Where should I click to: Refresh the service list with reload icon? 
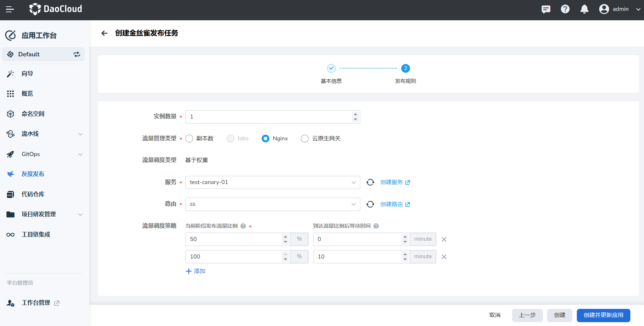370,182
